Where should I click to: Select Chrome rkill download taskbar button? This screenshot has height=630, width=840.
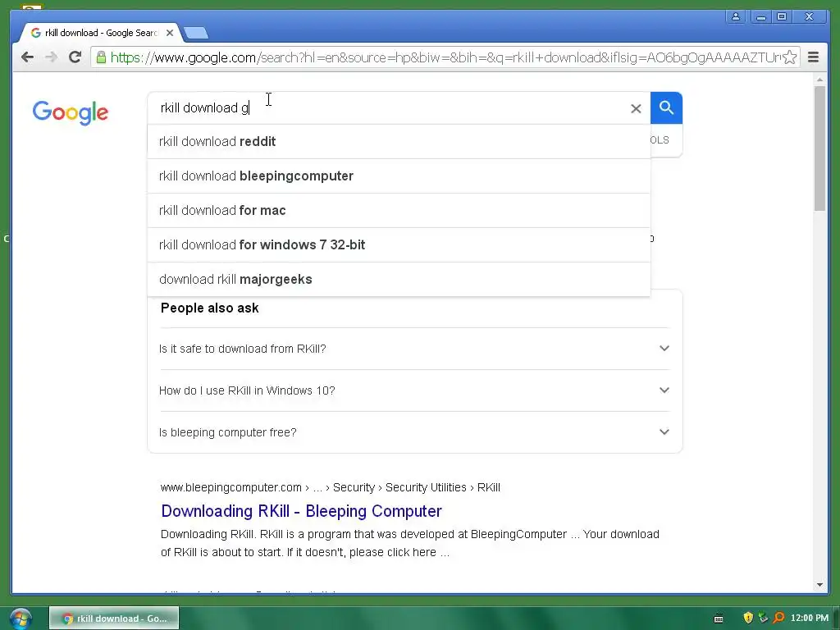(x=114, y=619)
